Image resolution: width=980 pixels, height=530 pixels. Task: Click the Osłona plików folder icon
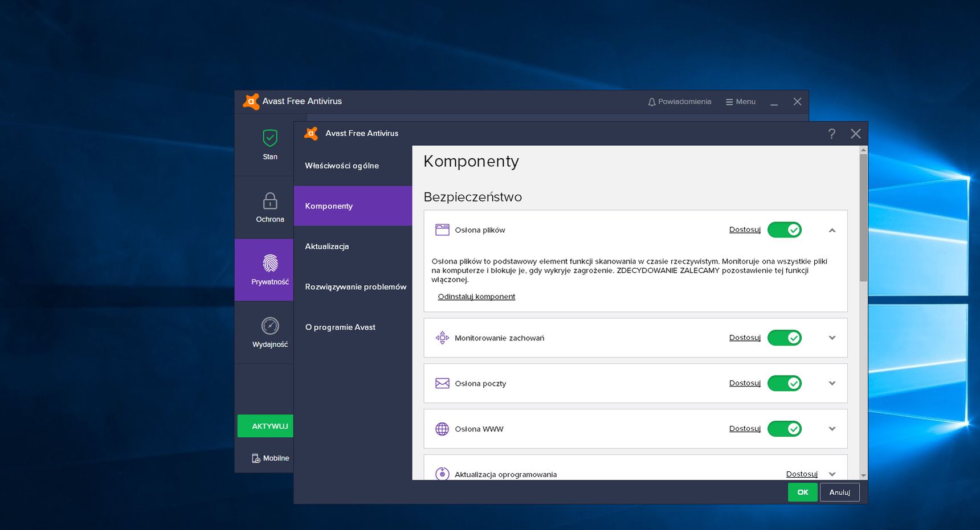[442, 229]
